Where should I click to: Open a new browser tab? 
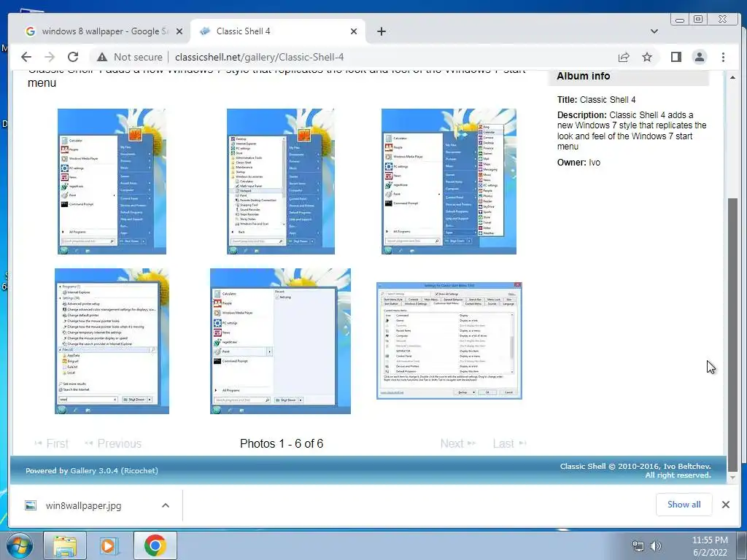tap(381, 31)
